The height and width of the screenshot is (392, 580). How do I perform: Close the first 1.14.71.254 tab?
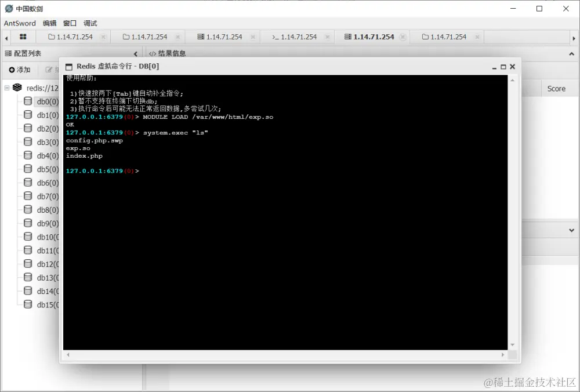coord(104,37)
